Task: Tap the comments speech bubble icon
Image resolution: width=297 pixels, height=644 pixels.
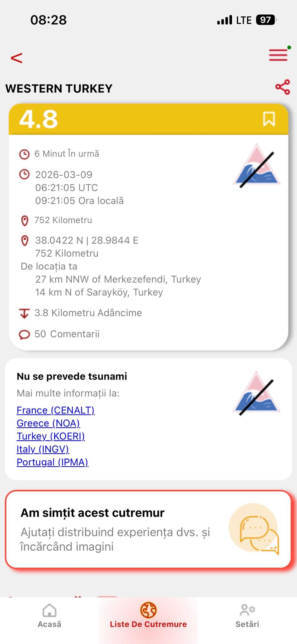Action: coord(24,334)
